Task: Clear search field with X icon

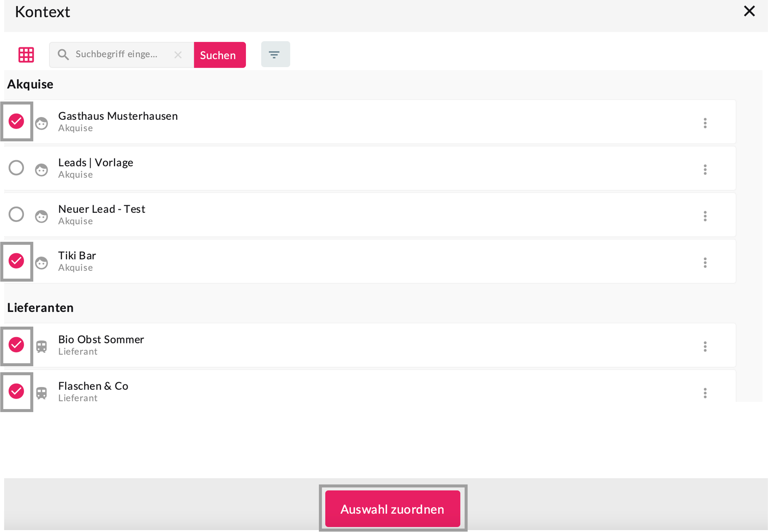Action: (178, 55)
